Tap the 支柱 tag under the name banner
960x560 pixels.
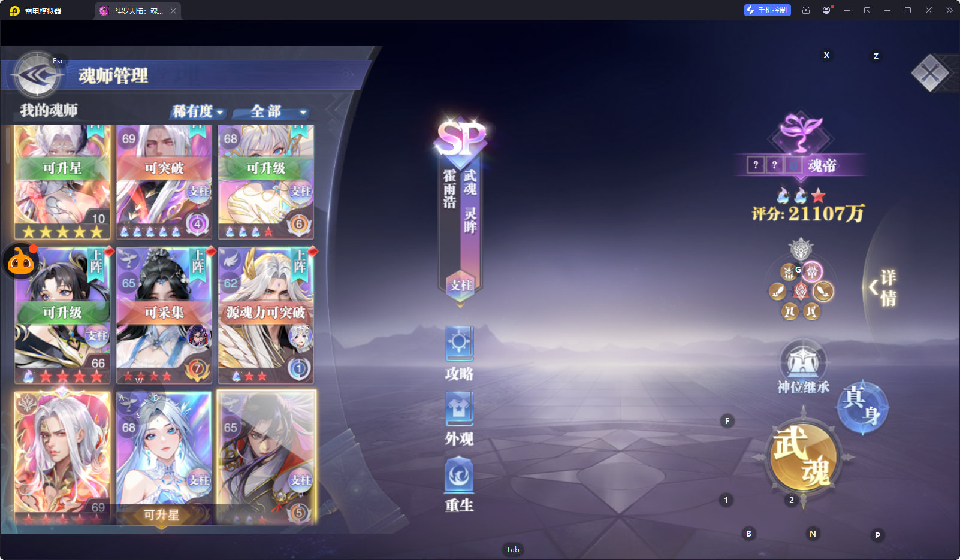pos(461,286)
